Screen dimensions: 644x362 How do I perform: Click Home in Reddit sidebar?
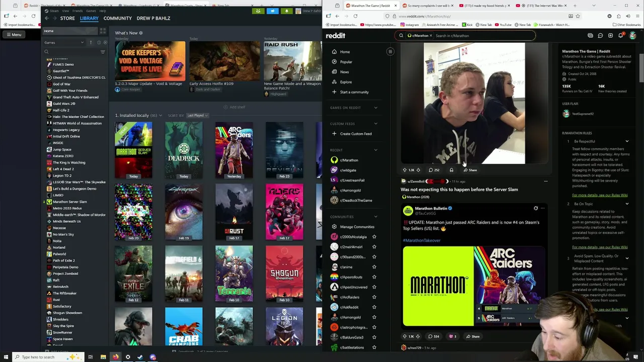[x=345, y=52]
